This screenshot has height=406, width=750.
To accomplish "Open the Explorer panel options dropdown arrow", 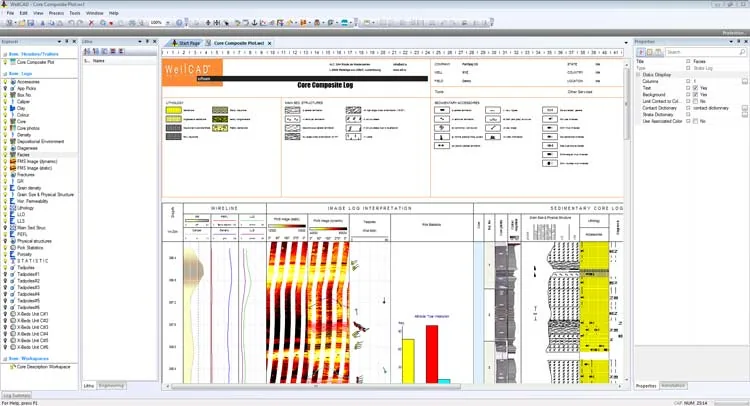I will 59,42.
